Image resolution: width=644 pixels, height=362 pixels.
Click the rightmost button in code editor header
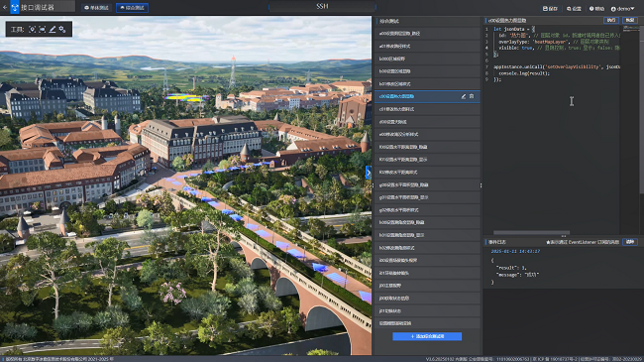(629, 20)
